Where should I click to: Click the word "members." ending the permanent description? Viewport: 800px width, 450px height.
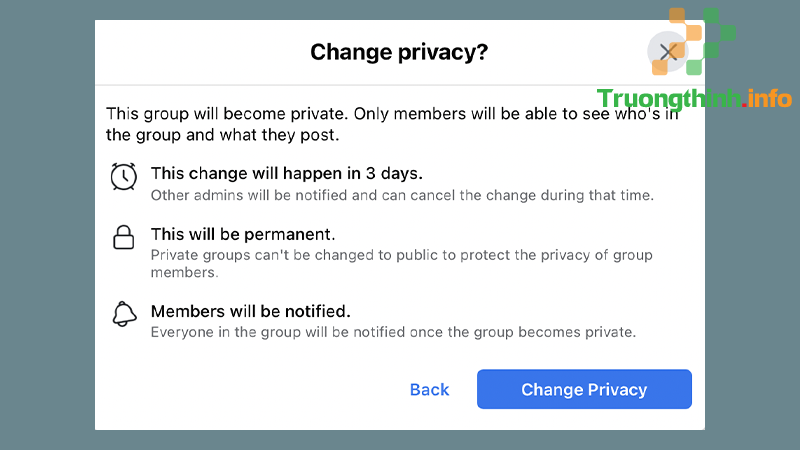click(184, 272)
